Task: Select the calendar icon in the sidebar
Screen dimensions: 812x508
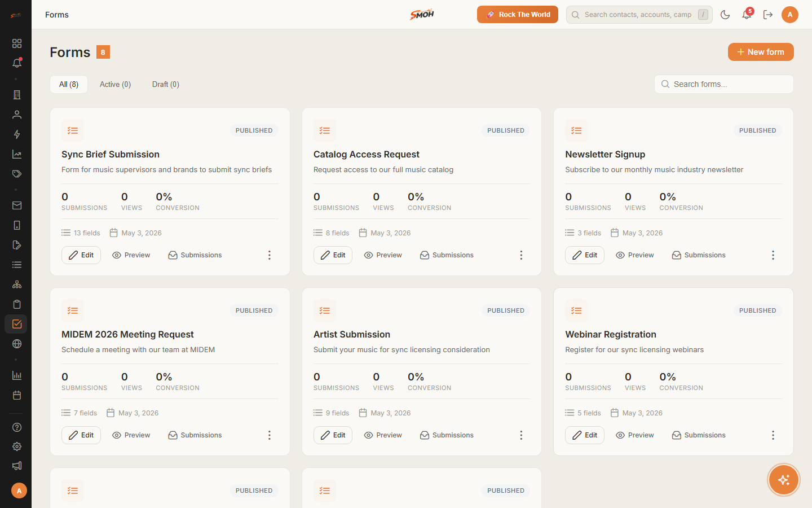Action: [17, 395]
